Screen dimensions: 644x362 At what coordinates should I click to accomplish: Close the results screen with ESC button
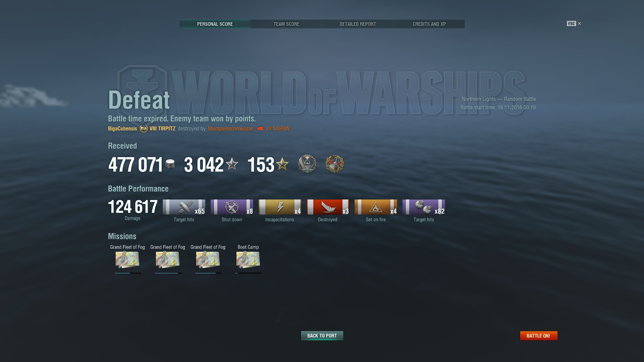[574, 23]
